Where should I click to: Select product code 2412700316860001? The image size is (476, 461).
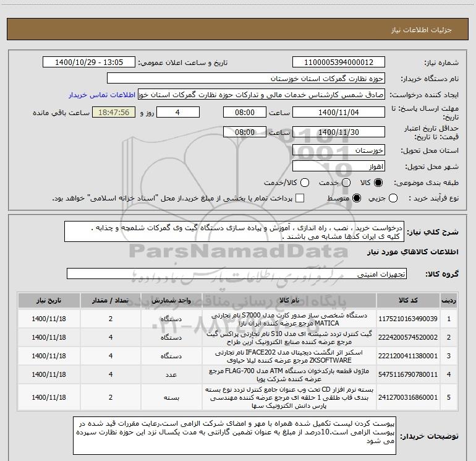(408, 397)
